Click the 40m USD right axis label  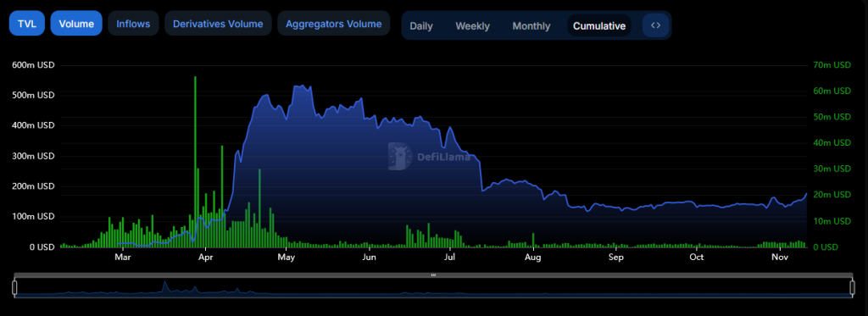click(832, 143)
